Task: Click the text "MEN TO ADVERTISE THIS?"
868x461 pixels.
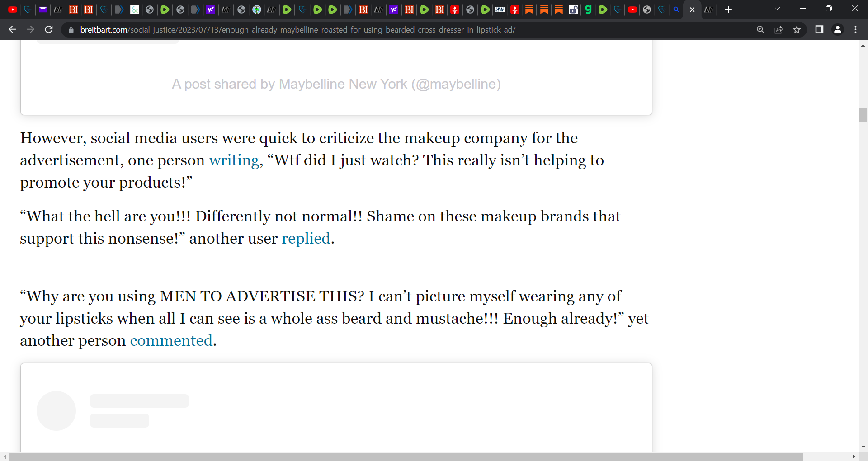Action: point(262,296)
